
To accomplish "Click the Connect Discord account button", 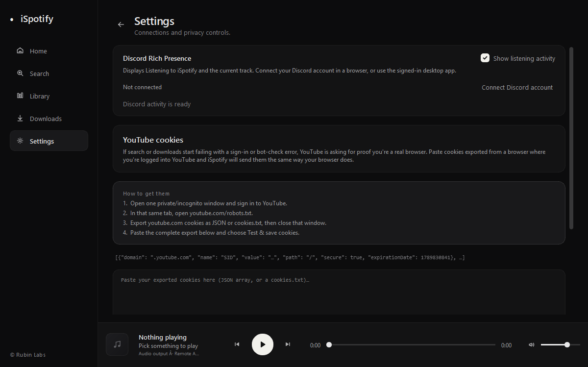I will click(517, 87).
